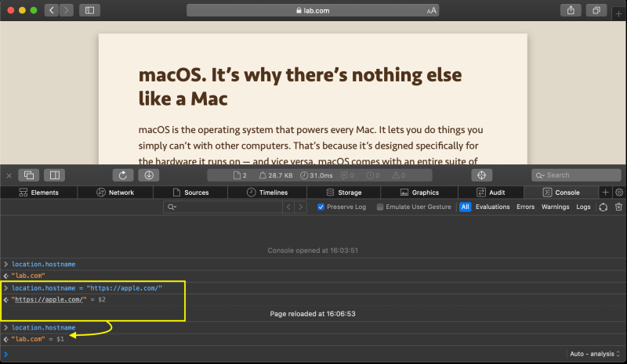Screen dimensions: 627x364
Task: Open the Auto - analysis context dropdown
Action: click(595, 354)
